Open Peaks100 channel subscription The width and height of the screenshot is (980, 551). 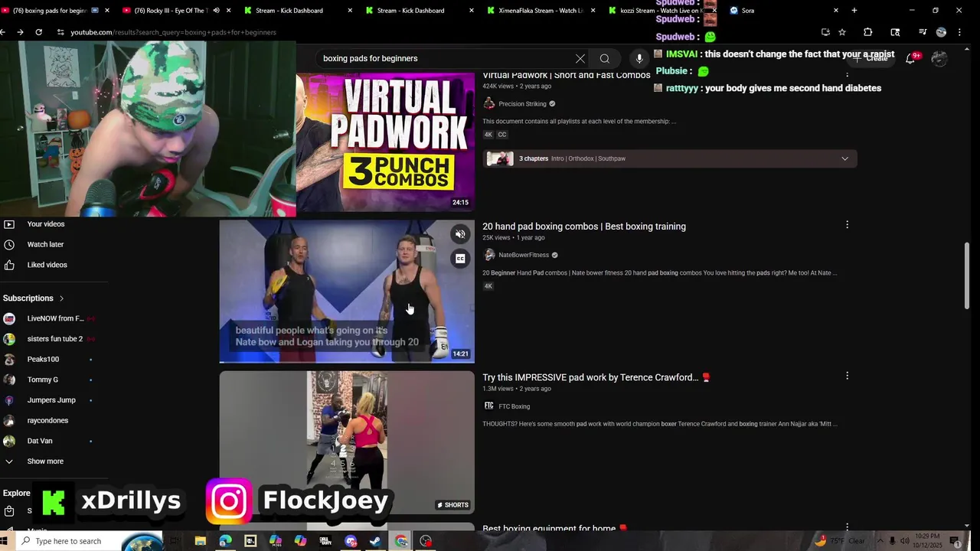pos(43,359)
